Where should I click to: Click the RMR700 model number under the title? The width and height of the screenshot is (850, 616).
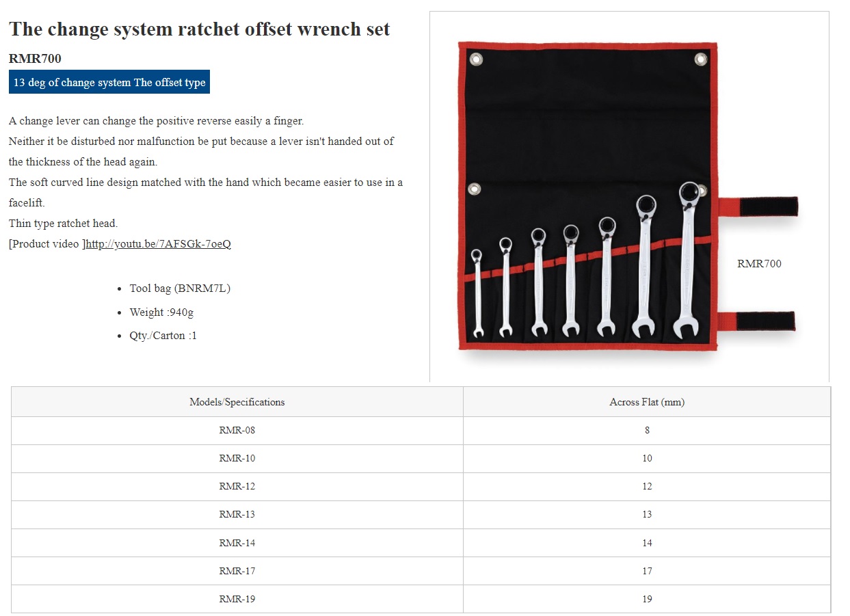tap(35, 59)
